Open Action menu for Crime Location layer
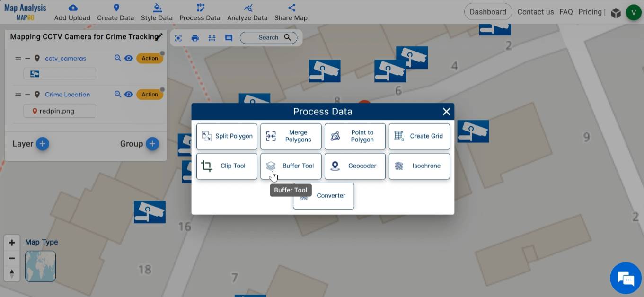The height and width of the screenshot is (297, 644). point(150,94)
